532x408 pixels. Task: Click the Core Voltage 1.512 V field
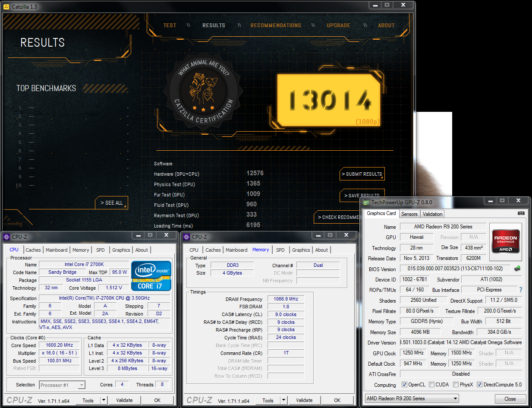coord(113,288)
